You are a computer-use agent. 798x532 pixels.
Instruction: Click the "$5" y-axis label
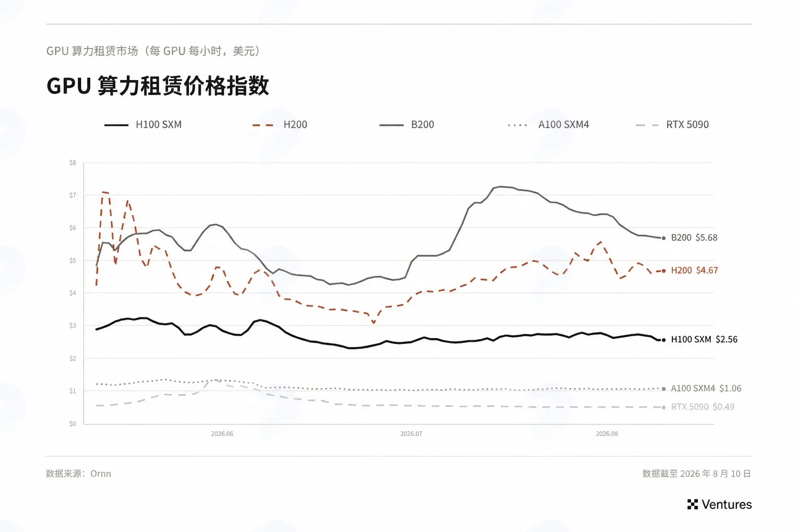point(73,261)
